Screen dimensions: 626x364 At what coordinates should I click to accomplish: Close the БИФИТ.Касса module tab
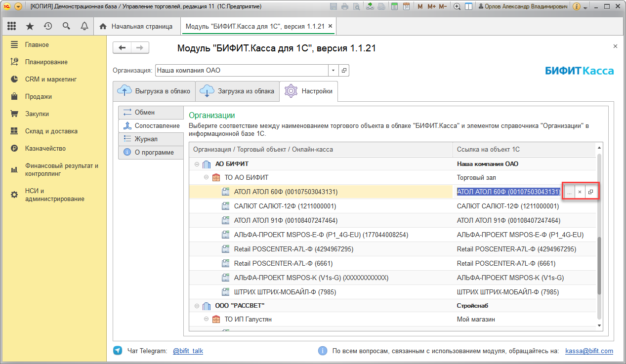330,26
